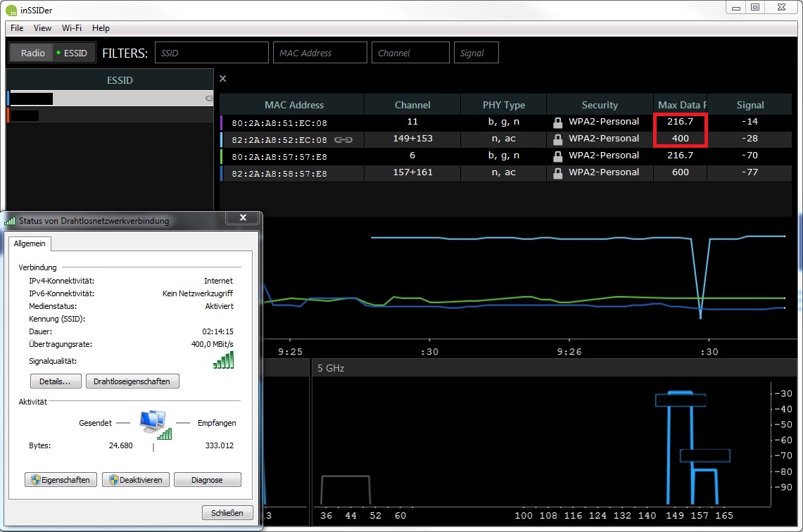
Task: Click the gray network shape at channel 44
Action: click(x=345, y=490)
